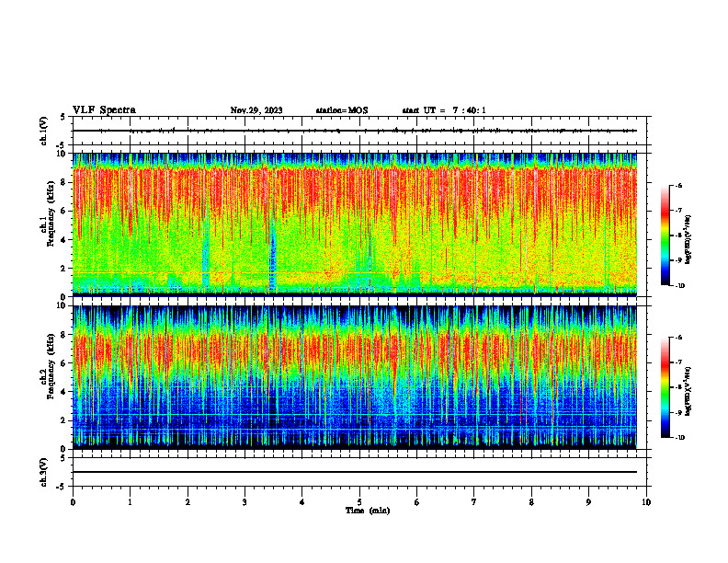
Task: Click the "Time (min)" axis label
Action: [x=368, y=511]
